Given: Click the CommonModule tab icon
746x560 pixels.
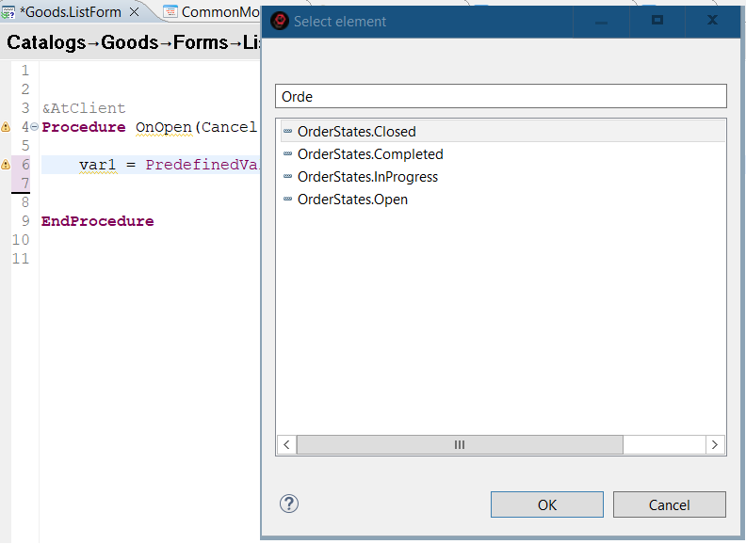Looking at the screenshot, I should click(170, 12).
